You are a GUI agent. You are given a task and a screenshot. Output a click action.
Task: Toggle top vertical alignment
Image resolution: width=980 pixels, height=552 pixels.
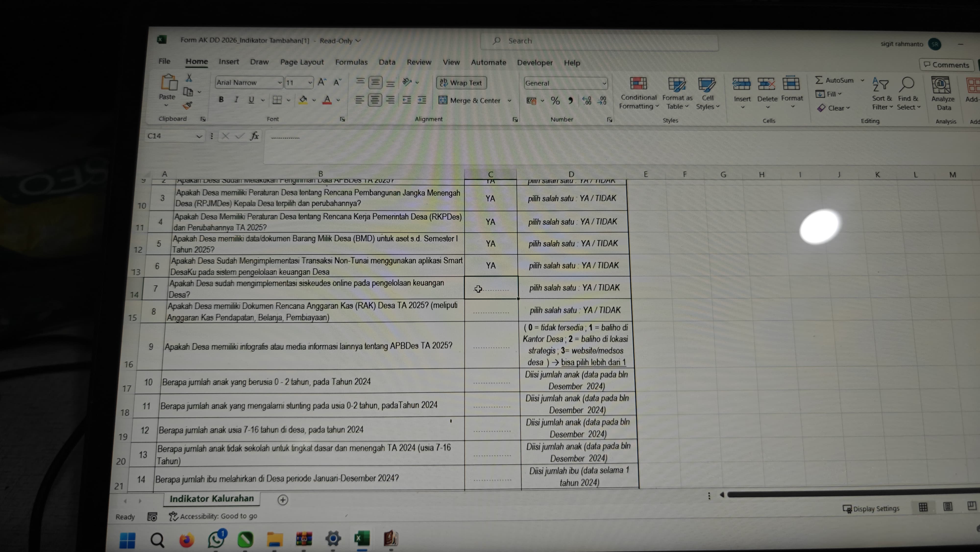point(360,82)
